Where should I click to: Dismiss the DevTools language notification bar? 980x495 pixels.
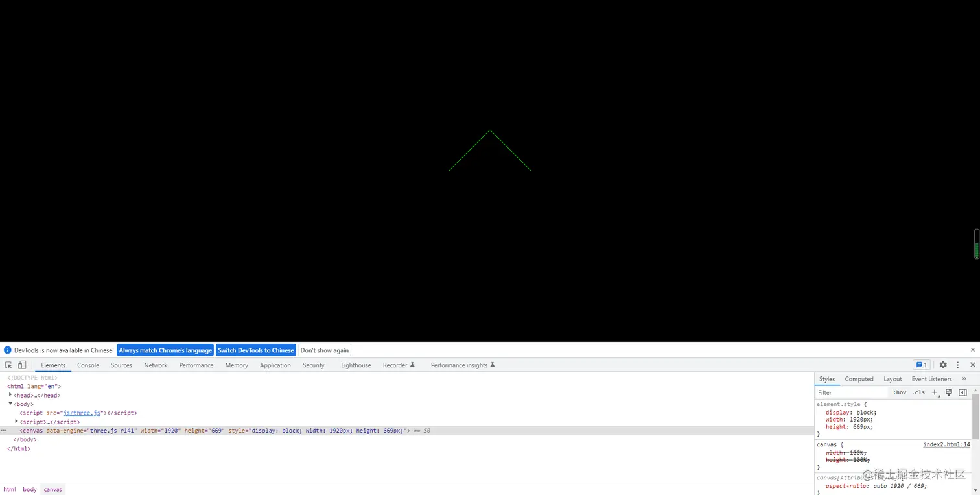973,350
